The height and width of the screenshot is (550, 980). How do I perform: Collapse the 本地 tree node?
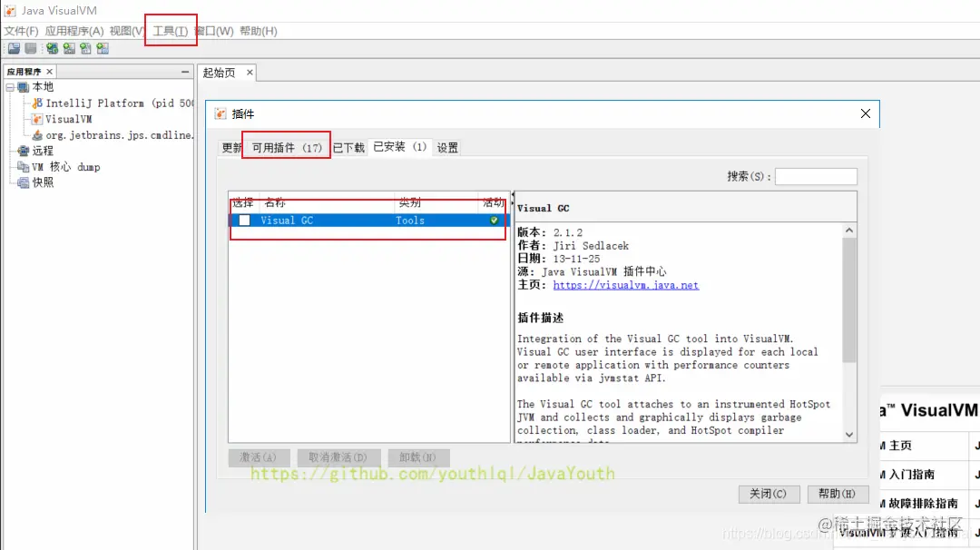point(10,87)
